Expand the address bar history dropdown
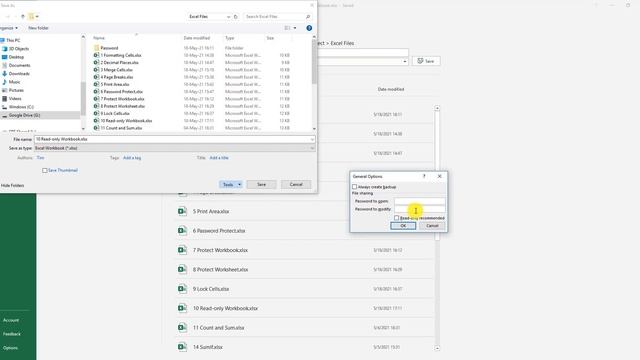This screenshot has height=360, width=640. click(x=228, y=16)
